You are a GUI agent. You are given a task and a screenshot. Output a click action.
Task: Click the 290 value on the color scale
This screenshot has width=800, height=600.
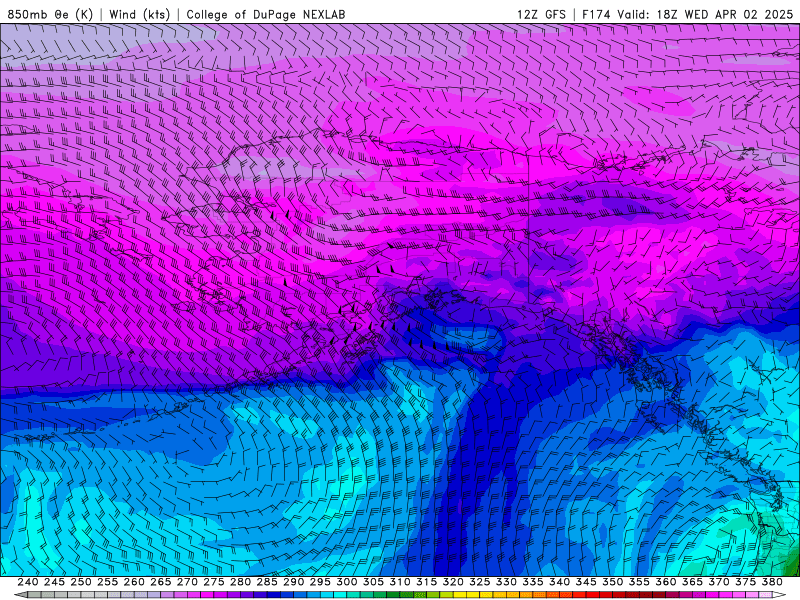pyautogui.click(x=293, y=582)
